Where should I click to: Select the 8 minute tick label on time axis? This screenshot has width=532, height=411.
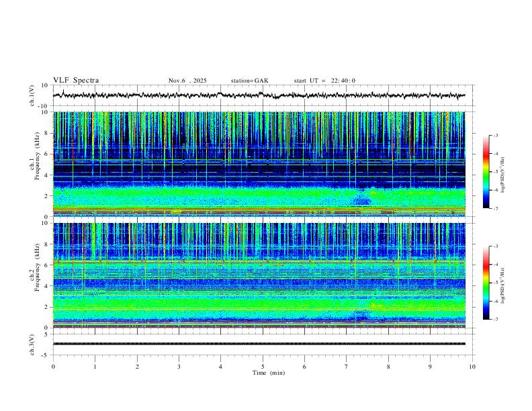click(388, 366)
